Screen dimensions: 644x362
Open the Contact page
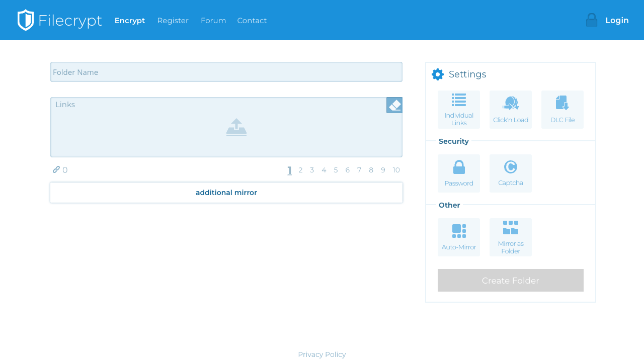point(252,21)
